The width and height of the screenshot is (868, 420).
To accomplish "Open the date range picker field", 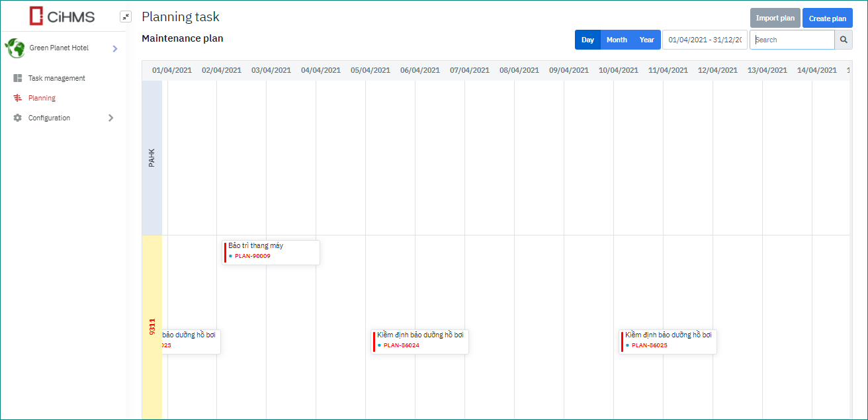I will [705, 40].
